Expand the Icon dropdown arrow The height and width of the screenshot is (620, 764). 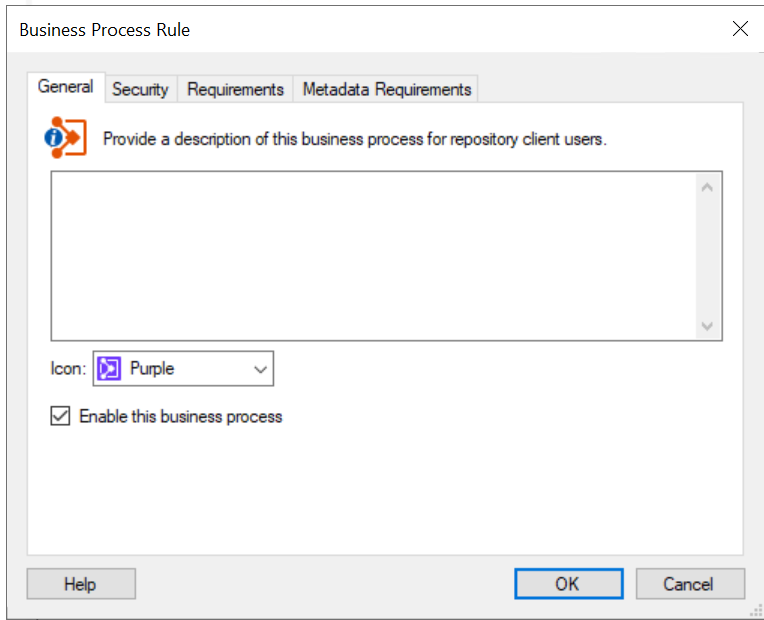(x=260, y=369)
